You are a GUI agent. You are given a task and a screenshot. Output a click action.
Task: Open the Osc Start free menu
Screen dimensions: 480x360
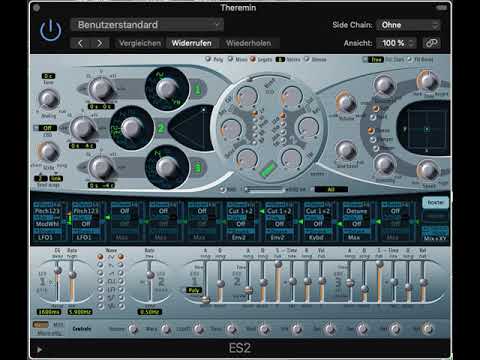376,59
